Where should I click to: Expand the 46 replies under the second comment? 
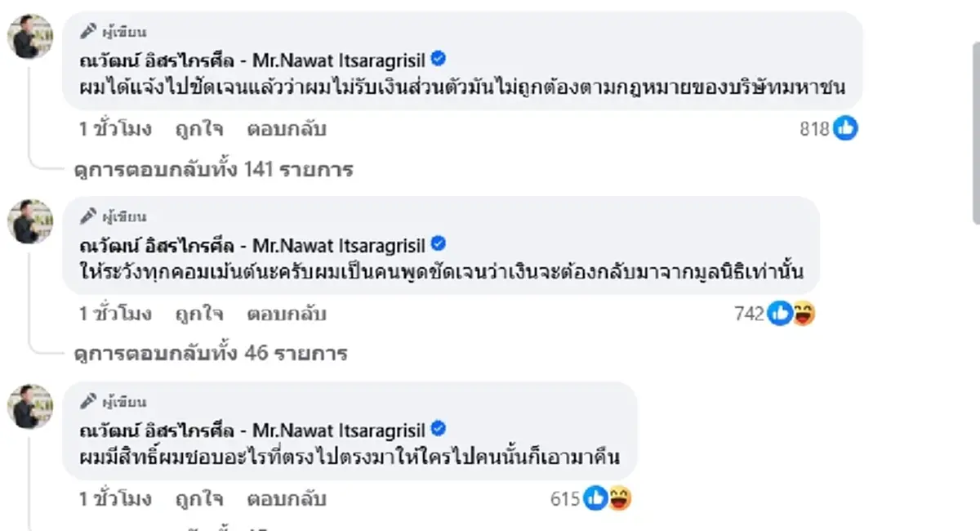pyautogui.click(x=208, y=353)
